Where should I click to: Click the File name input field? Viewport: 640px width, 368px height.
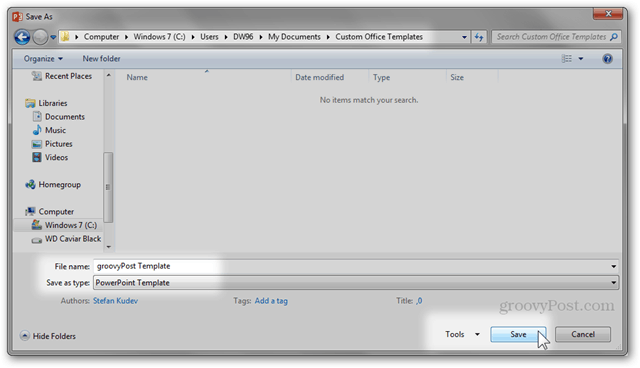[x=351, y=266]
